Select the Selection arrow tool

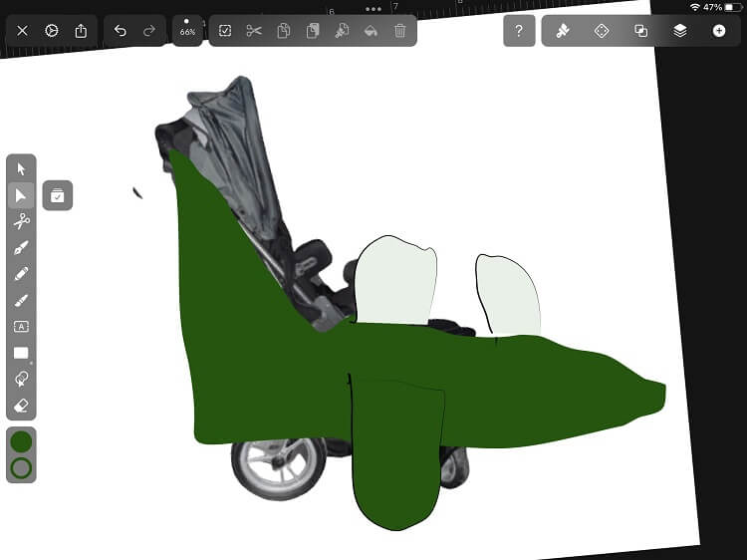tap(21, 168)
